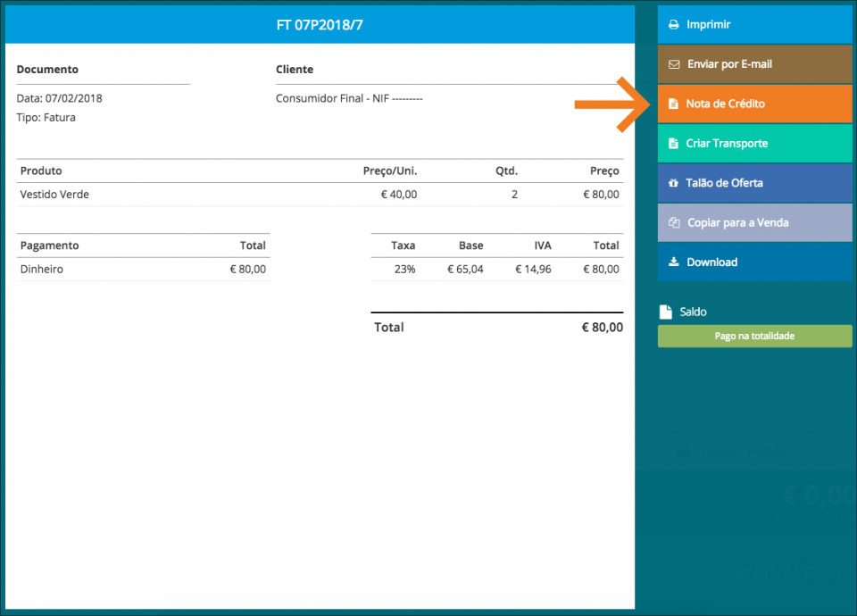The width and height of the screenshot is (857, 616).
Task: Click the invoice Total amount € 80,00
Action: point(602,328)
